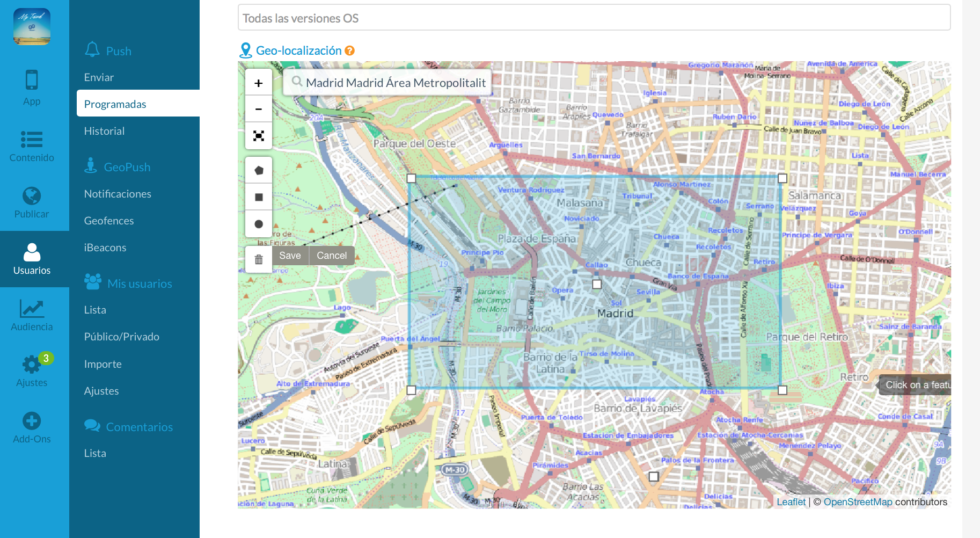Save the drawn map area
This screenshot has height=538, width=980.
(290, 256)
